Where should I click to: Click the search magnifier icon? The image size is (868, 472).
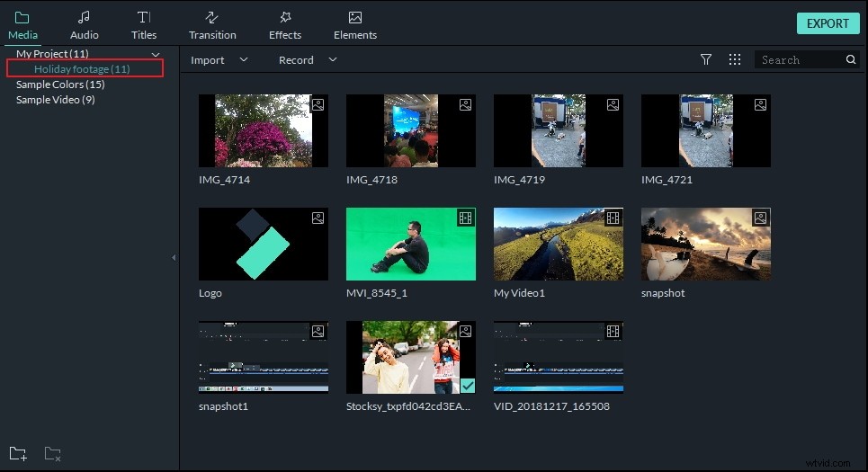coord(851,59)
